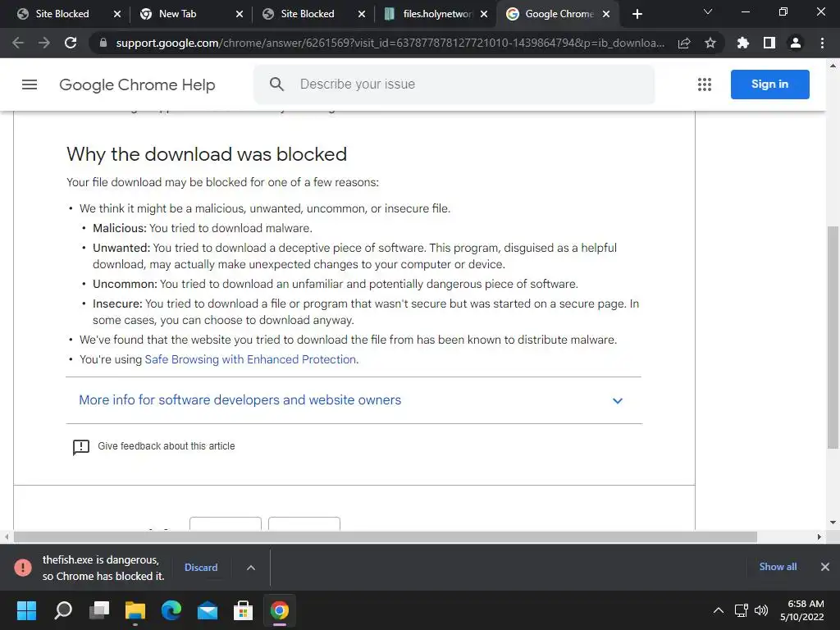This screenshot has height=630, width=840.
Task: Click the Chrome taskbar icon
Action: [280, 610]
